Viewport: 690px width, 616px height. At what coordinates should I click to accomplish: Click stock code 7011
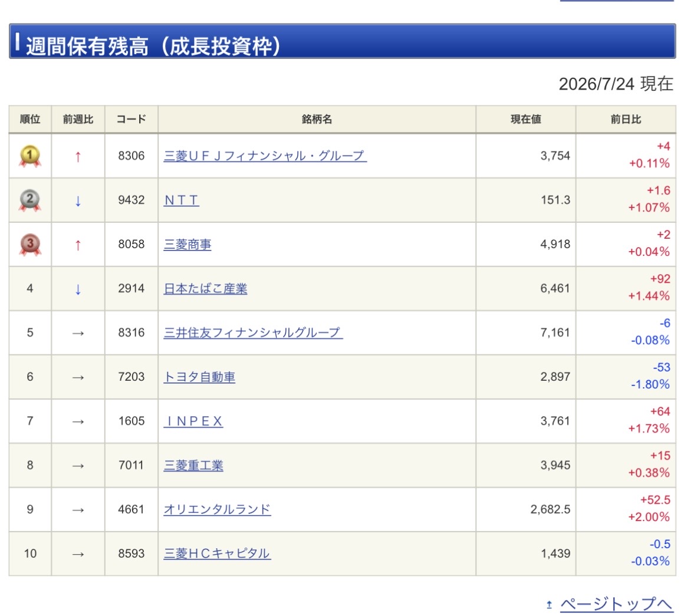click(x=131, y=466)
